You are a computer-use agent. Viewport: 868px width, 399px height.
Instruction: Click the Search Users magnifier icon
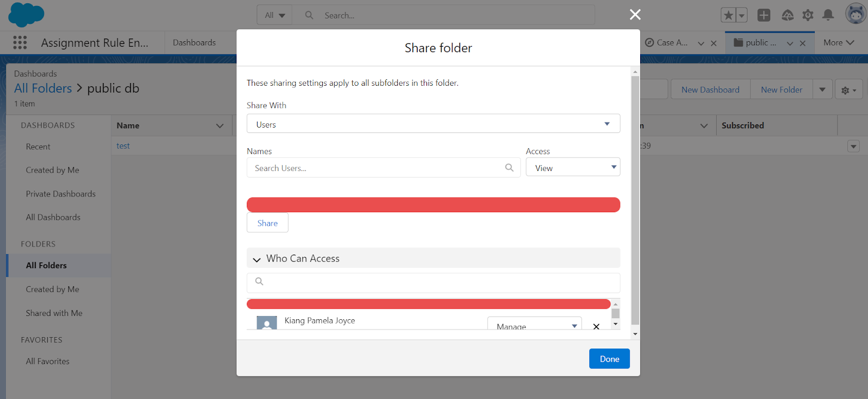point(509,168)
